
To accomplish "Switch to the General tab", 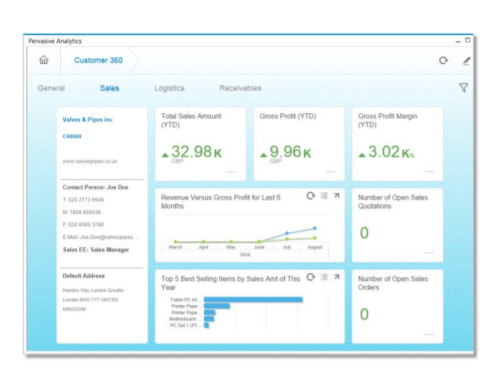I will click(51, 88).
